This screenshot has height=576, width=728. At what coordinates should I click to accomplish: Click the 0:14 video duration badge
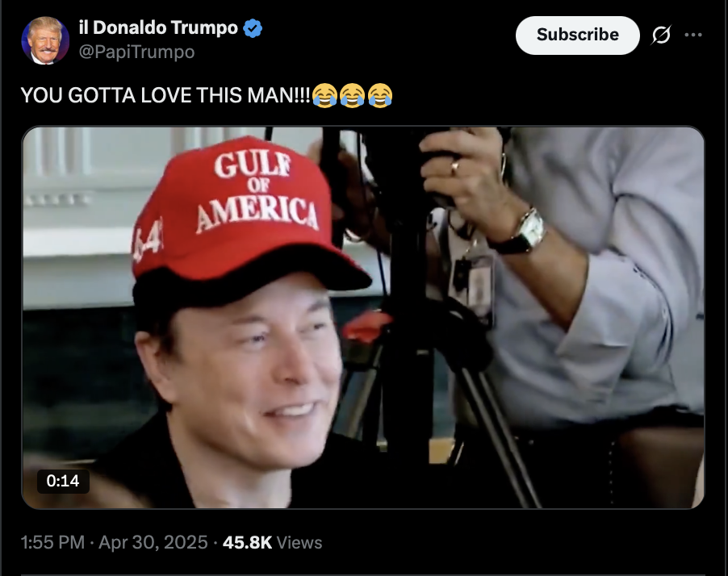click(x=63, y=481)
